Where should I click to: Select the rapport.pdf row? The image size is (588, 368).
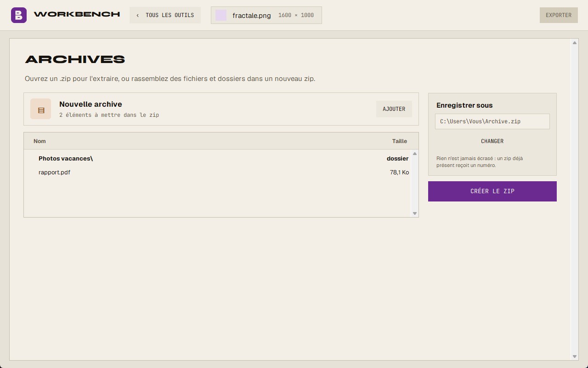tap(218, 172)
